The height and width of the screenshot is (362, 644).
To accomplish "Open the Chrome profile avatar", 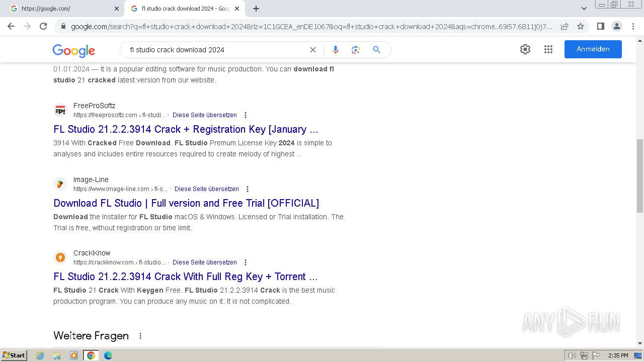I will click(616, 26).
